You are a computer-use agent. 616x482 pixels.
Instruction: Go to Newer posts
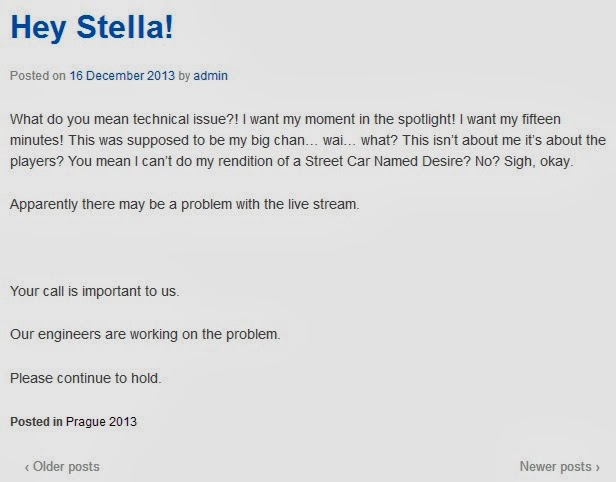[560, 467]
